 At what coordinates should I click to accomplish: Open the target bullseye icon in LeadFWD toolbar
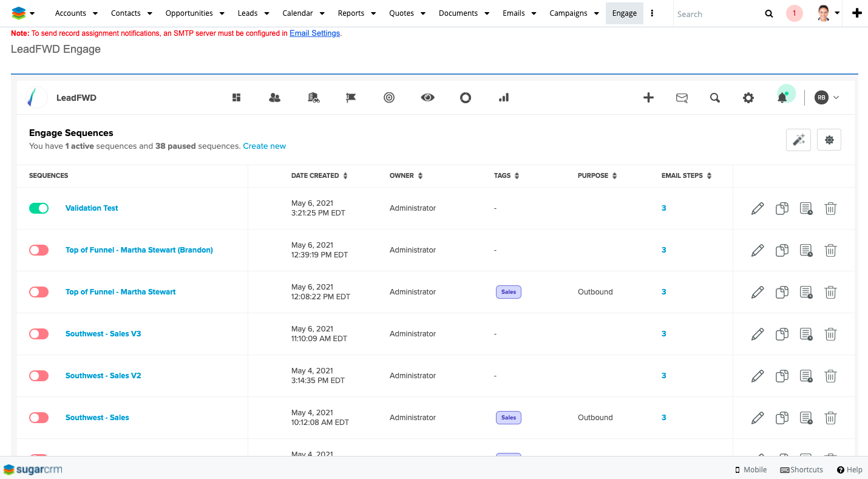(389, 97)
